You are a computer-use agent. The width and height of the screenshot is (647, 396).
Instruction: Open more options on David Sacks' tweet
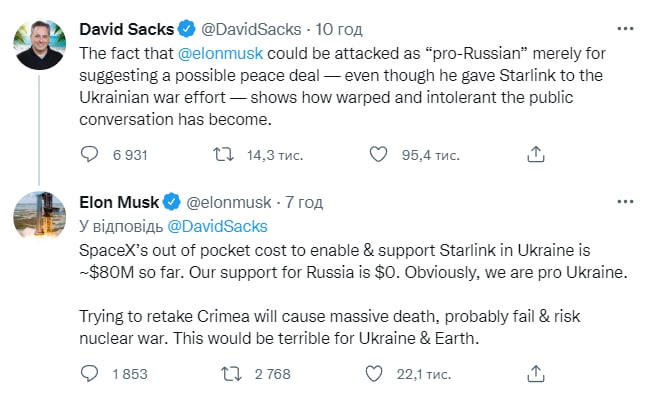pyautogui.click(x=625, y=29)
